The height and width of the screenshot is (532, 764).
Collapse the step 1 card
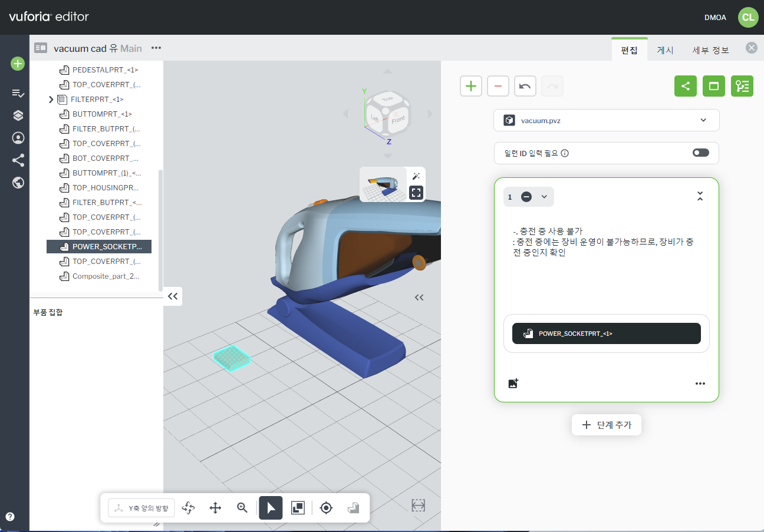click(x=700, y=196)
